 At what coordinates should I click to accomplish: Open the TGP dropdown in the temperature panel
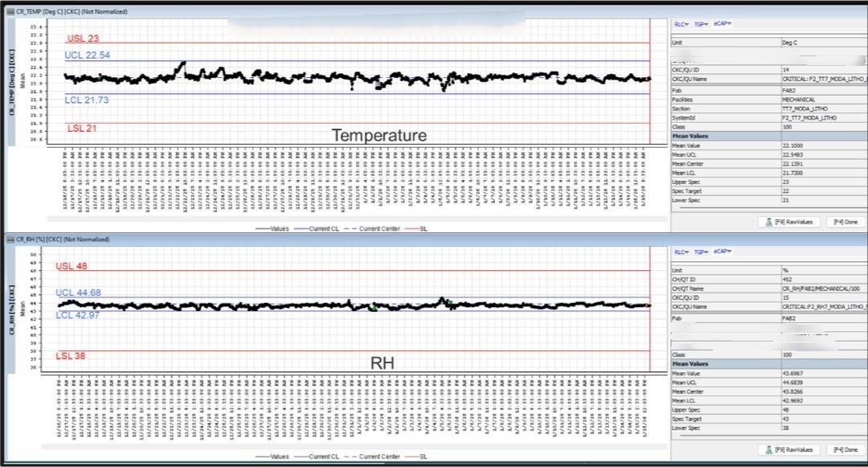pyautogui.click(x=701, y=24)
